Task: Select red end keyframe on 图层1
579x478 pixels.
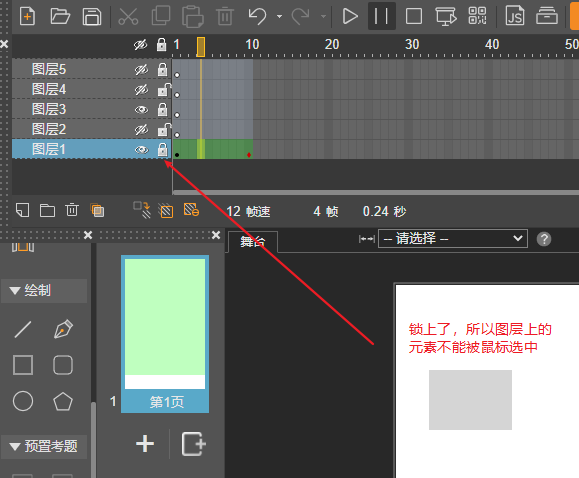Action: (x=249, y=155)
